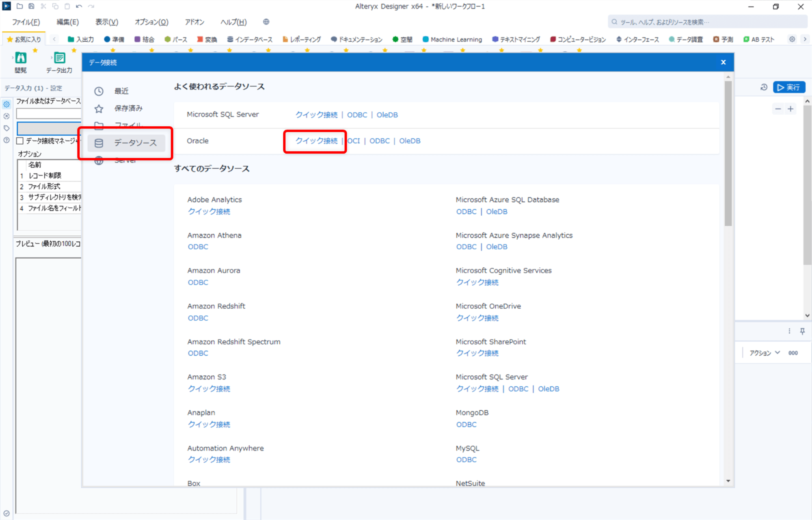812x520 pixels.
Task: Click the search tools and help field
Action: 707,22
